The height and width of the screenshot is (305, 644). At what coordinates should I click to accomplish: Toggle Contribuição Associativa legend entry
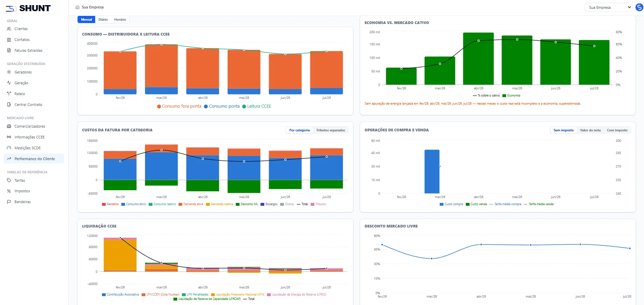click(x=120, y=295)
